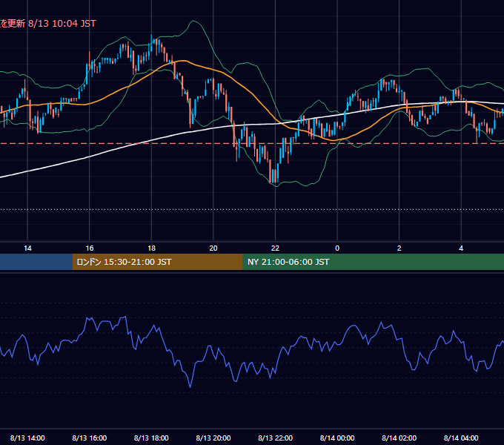Click the 8/14 02:00 time label
This screenshot has height=445, width=504.
(x=399, y=438)
